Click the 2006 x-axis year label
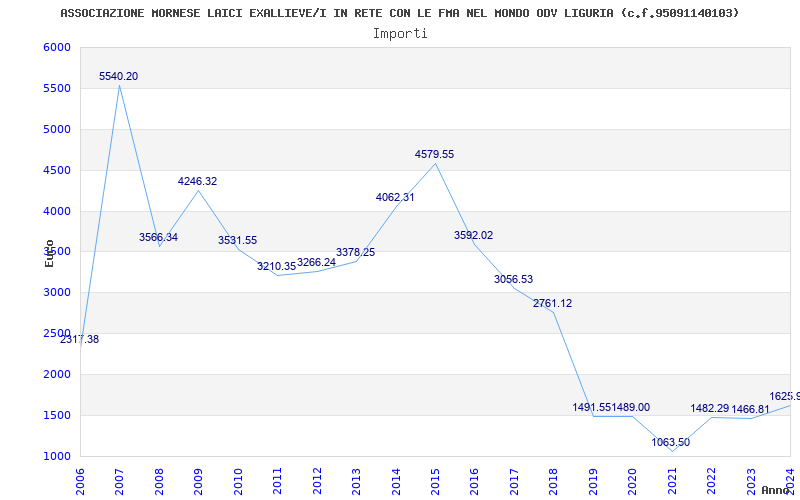 [80, 480]
